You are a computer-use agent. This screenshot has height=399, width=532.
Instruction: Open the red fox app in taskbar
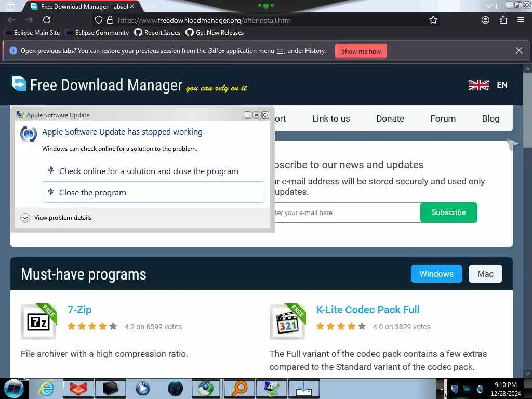click(78, 389)
